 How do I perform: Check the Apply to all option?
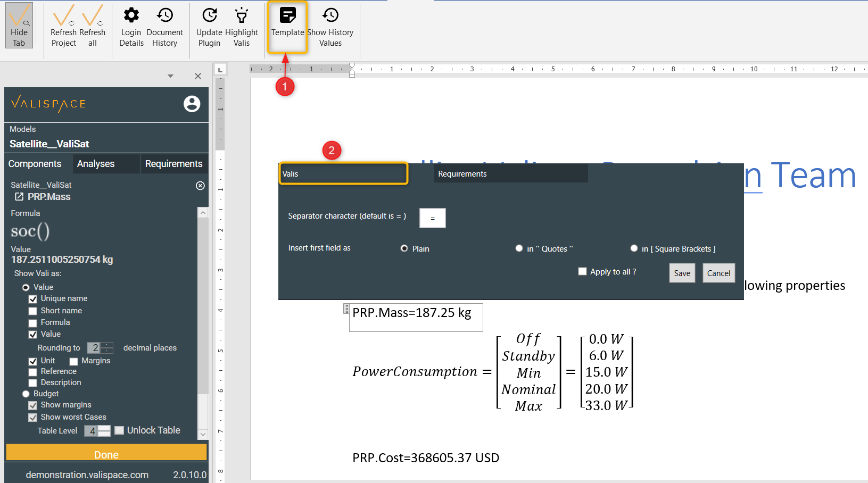click(x=582, y=271)
